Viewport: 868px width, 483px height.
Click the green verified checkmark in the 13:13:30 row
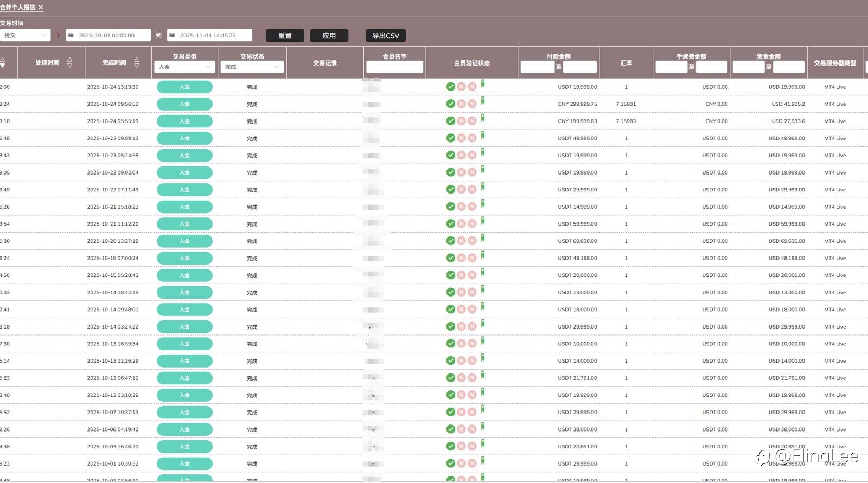(x=450, y=87)
